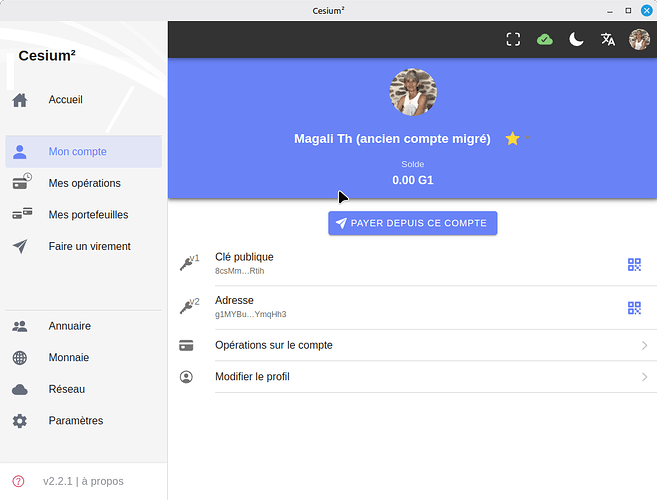Screen dimensions: 657x500
Task: Expand the dropdown arrow beside the star
Action: pyautogui.click(x=528, y=137)
